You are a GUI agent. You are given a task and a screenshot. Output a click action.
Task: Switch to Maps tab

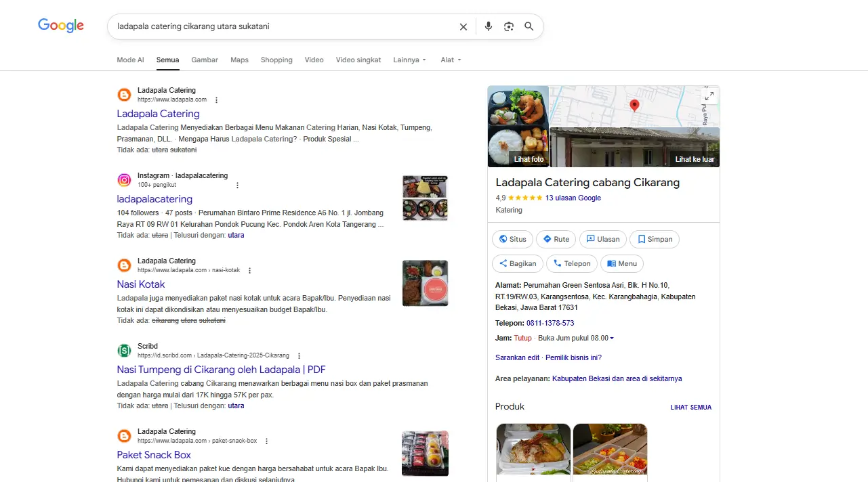[x=239, y=60]
